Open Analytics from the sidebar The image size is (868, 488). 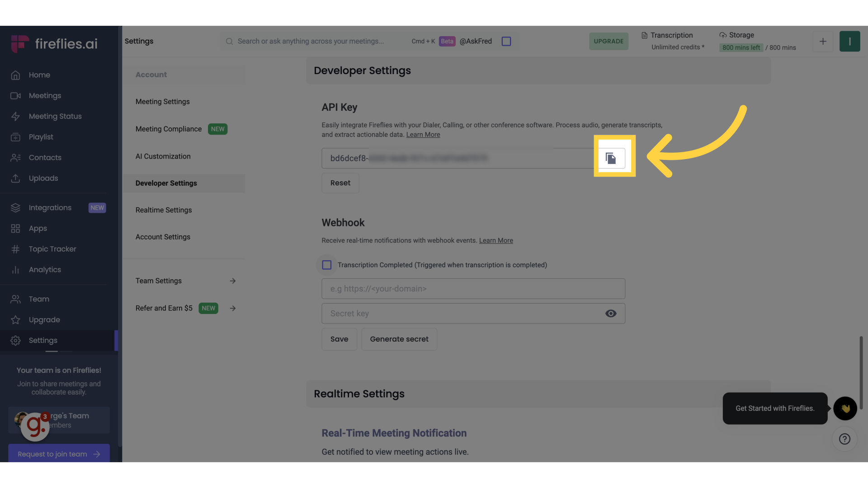[45, 270]
